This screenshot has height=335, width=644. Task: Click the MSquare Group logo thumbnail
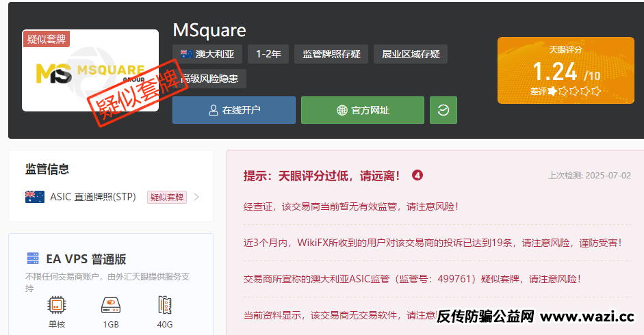[90, 70]
